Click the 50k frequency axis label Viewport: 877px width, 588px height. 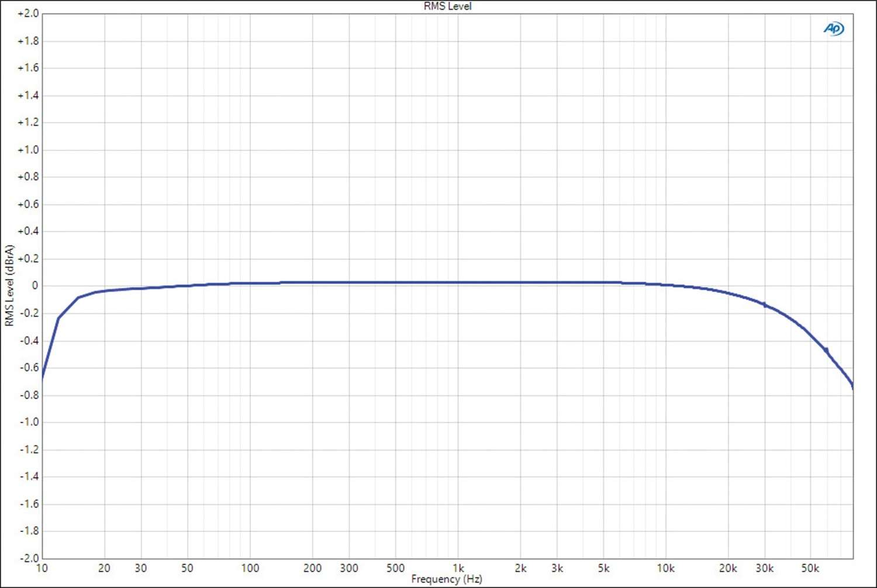(x=810, y=568)
